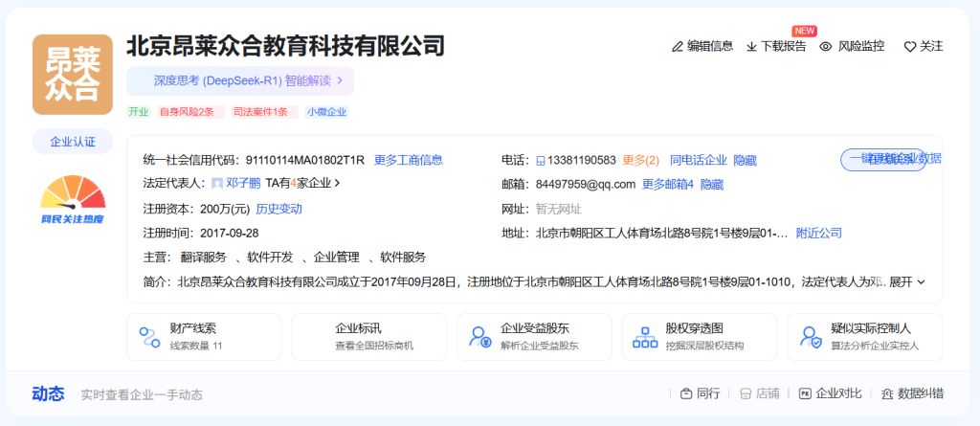The image size is (980, 426).
Task: Open 自身风险2条 tag
Action: [190, 112]
